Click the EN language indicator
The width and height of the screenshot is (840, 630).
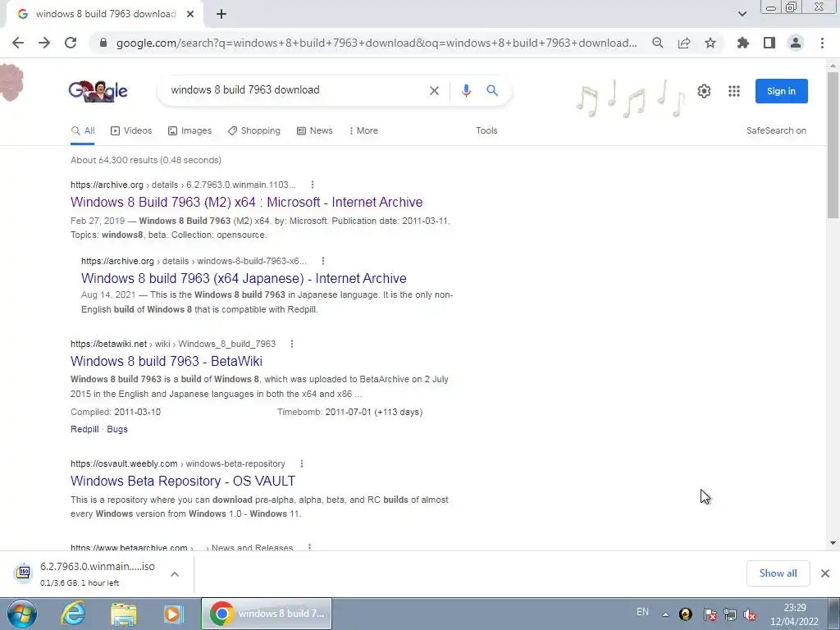click(642, 612)
